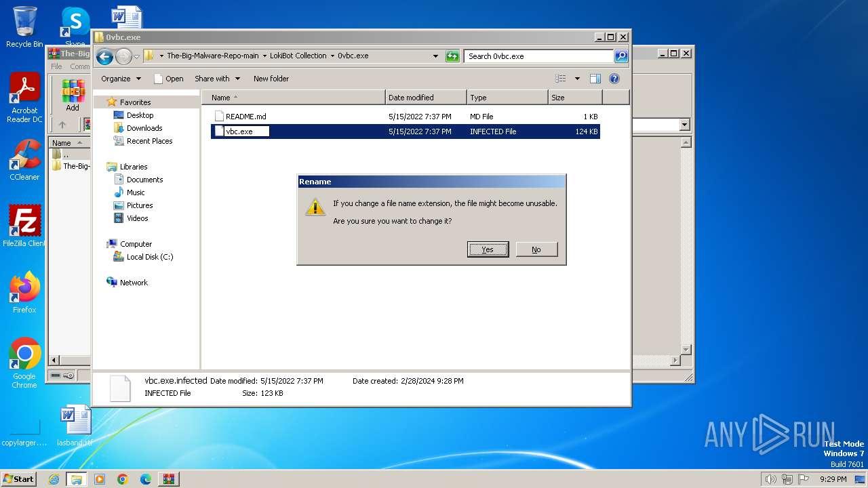Click the Explorer help icon
The width and height of the screenshot is (868, 488).
(x=614, y=79)
